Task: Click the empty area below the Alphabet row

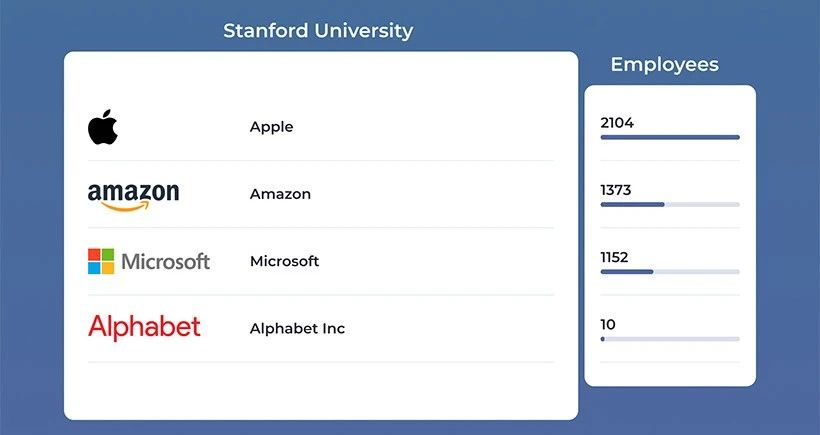Action: (x=320, y=390)
